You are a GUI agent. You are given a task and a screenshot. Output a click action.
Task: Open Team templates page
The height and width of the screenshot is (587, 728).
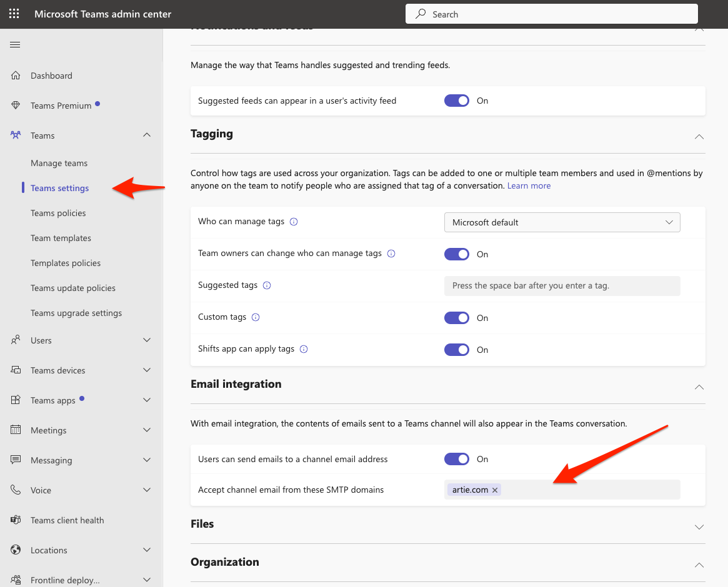[61, 238]
